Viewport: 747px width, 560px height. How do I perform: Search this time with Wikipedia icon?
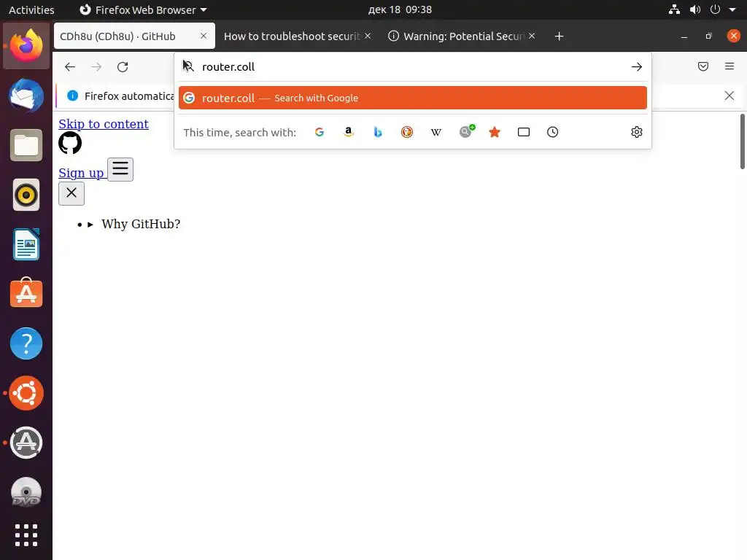tap(436, 132)
